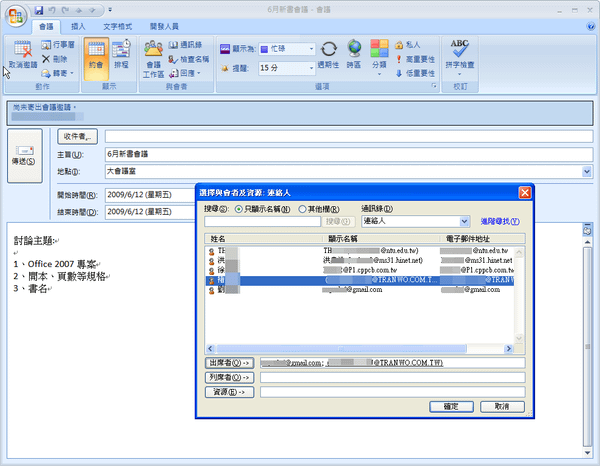Click the 收件者 recipients button
Image resolution: width=600 pixels, height=466 pixels.
(x=77, y=137)
